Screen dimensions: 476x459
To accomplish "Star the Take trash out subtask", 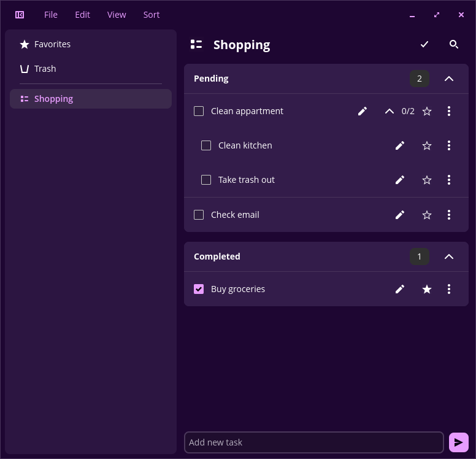I will [427, 180].
